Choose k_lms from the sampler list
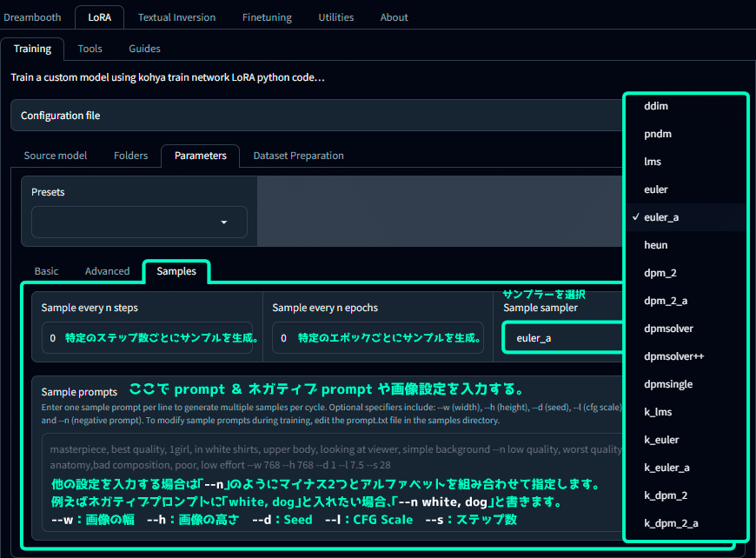This screenshot has width=756, height=558. tap(686, 412)
